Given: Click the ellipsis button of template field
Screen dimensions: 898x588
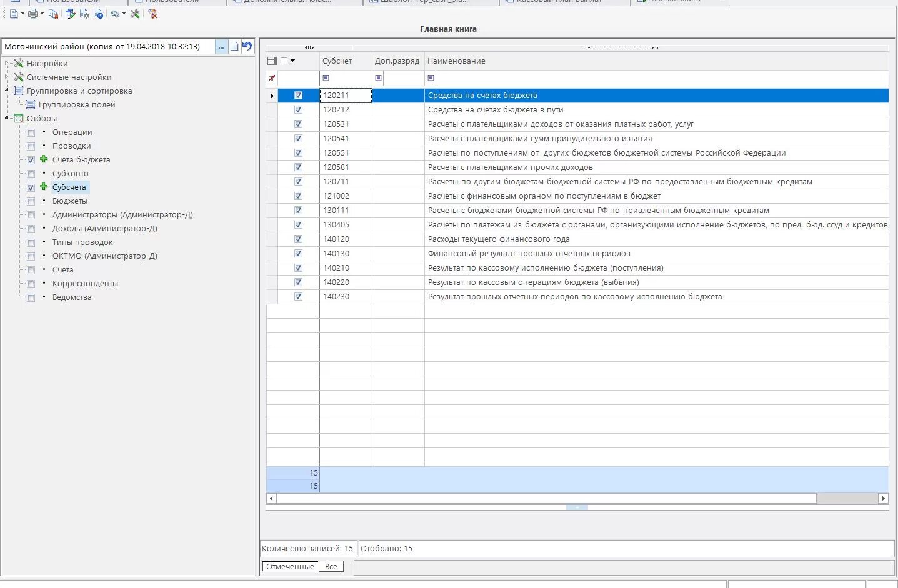Looking at the screenshot, I should pos(221,46).
